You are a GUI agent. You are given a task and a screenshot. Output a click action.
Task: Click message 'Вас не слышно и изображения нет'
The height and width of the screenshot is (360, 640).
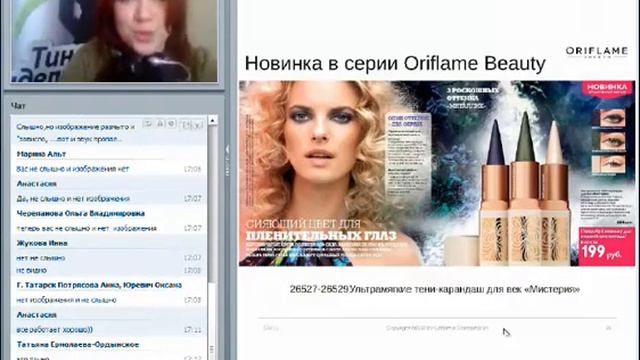click(x=73, y=169)
